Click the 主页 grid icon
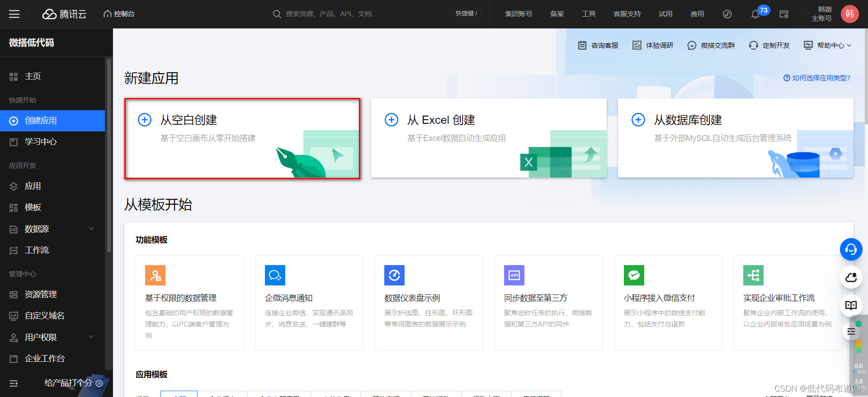868x397 pixels. point(14,77)
